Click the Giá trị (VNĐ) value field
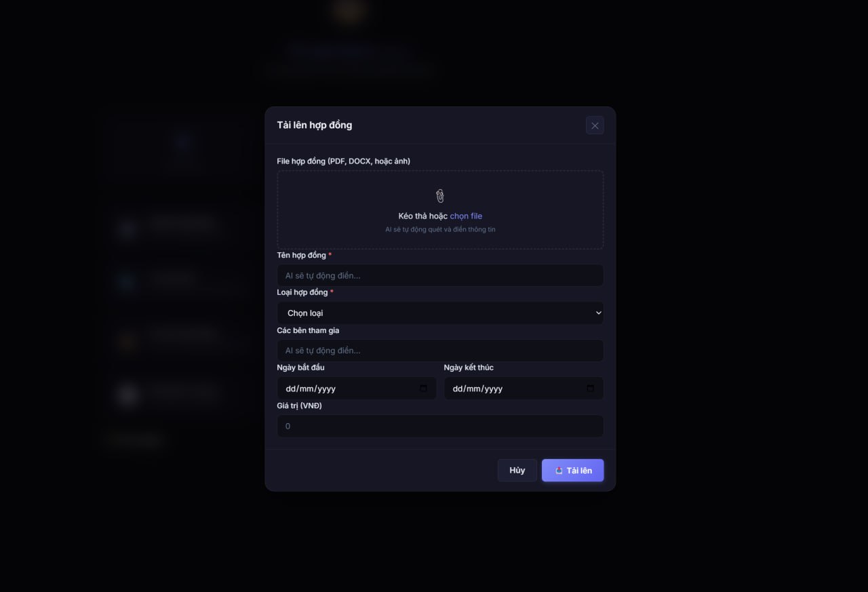The width and height of the screenshot is (868, 592). 439,426
